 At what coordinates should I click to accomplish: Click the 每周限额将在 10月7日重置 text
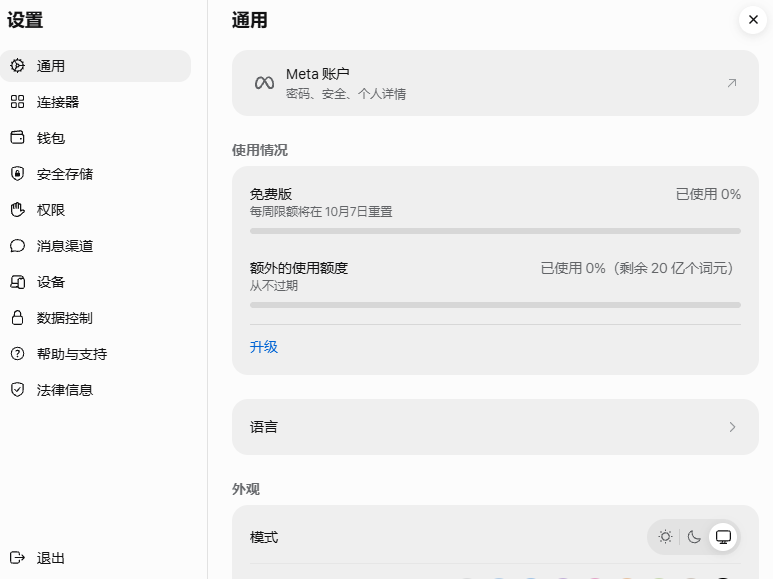321,212
